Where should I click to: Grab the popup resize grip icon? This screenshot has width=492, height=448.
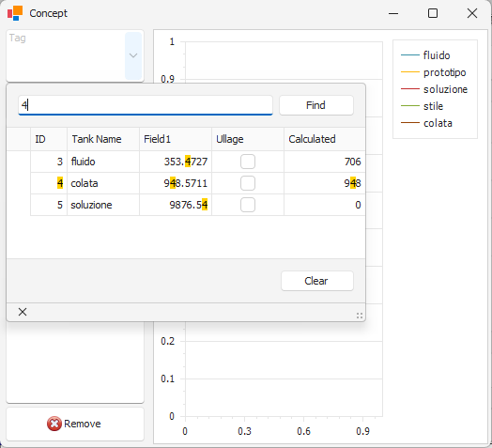point(360,316)
